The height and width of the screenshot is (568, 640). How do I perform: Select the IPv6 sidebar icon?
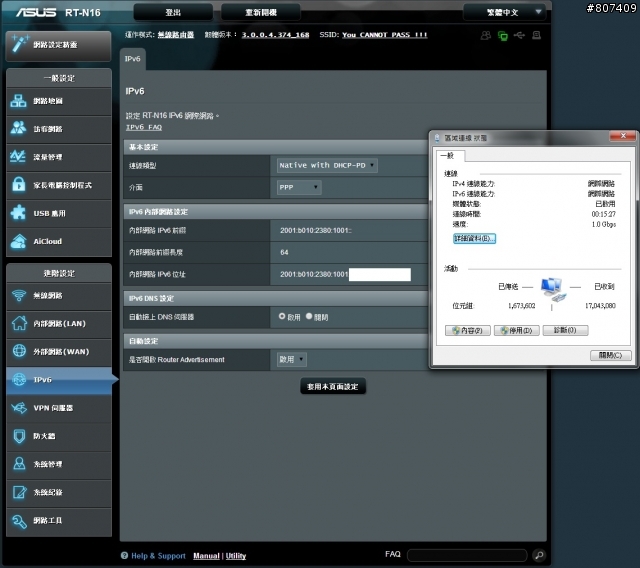[x=19, y=379]
